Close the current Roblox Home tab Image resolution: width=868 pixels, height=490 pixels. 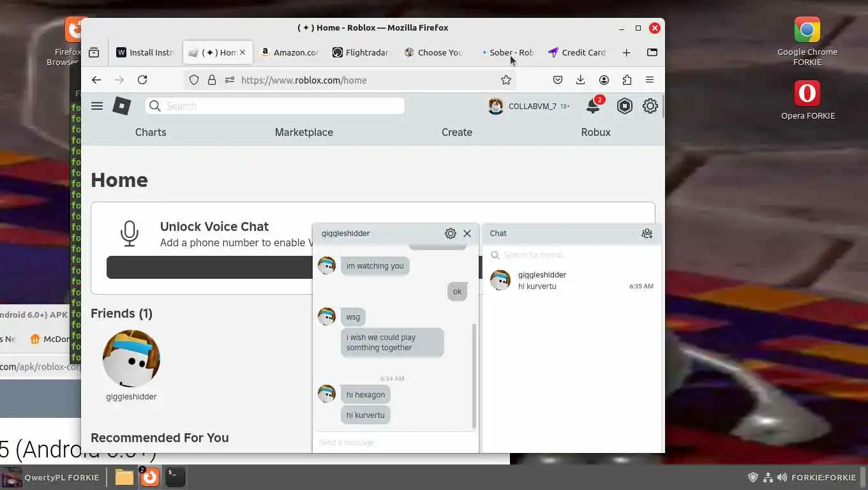coord(243,52)
